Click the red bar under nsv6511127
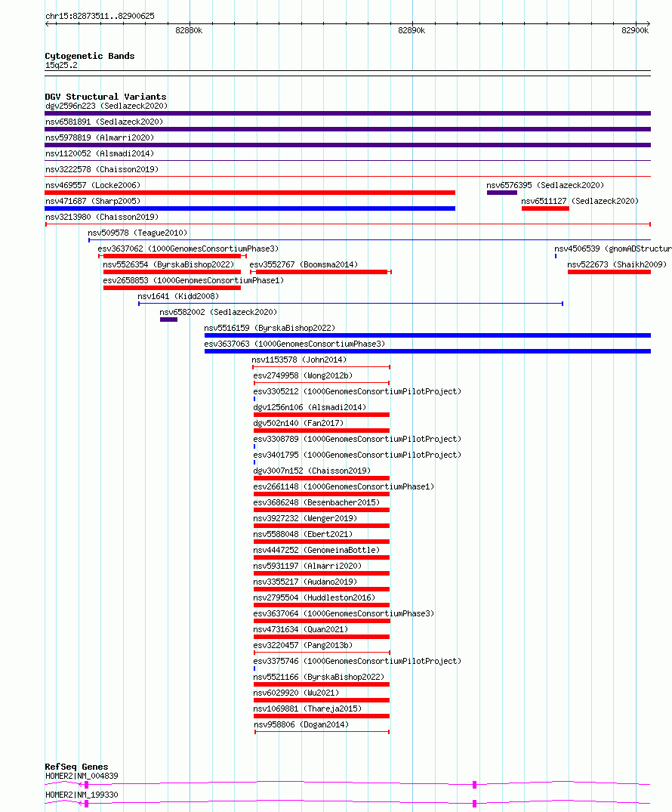The width and height of the screenshot is (672, 812). [x=545, y=208]
